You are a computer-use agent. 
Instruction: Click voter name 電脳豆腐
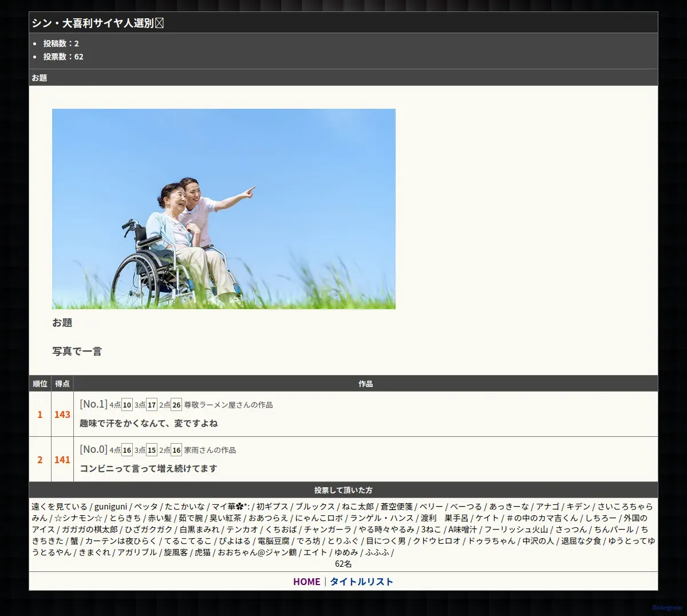pos(274,541)
